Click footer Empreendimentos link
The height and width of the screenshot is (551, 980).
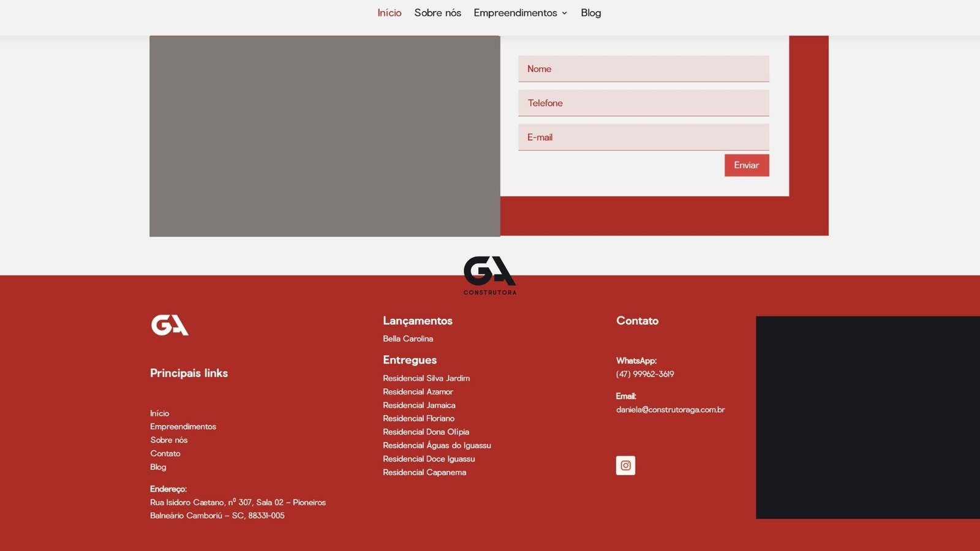point(183,427)
